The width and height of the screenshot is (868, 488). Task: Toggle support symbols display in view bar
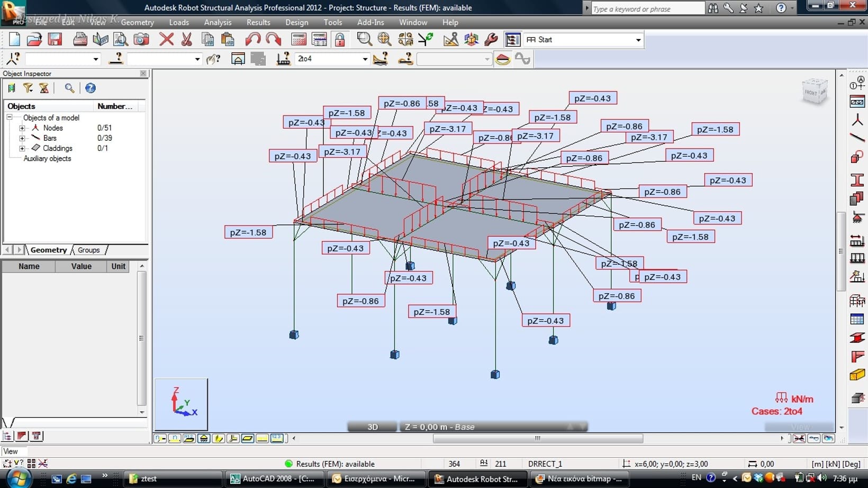click(204, 438)
